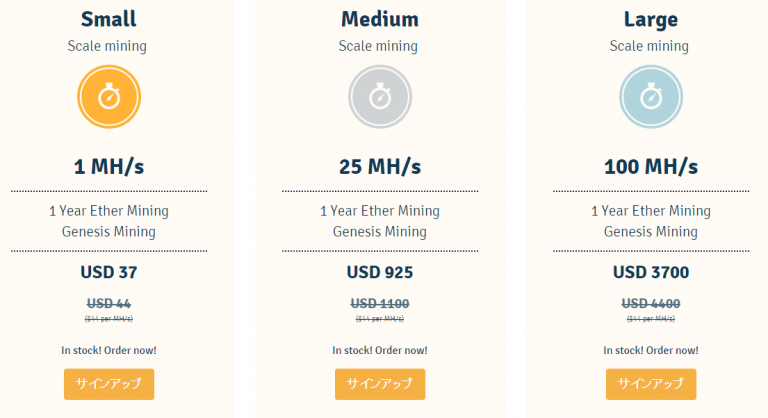Click '1 Year Ether Mining' in Large plan
768x418 pixels.
(x=651, y=211)
